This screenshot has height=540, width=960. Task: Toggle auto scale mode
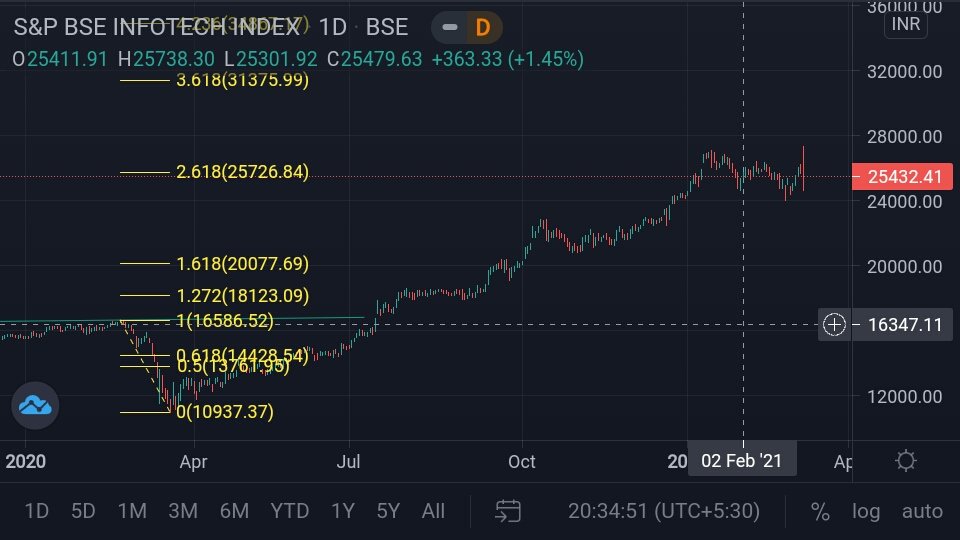tap(922, 511)
